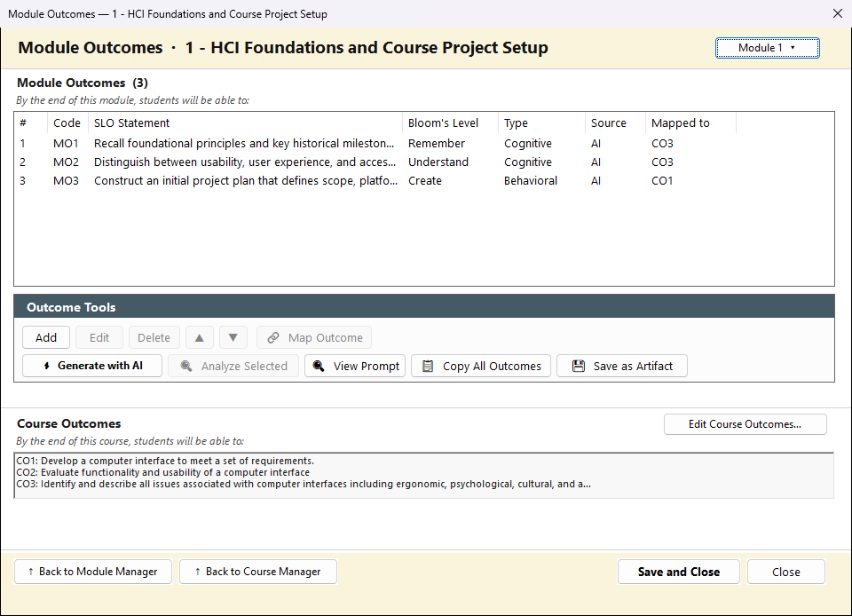852x616 pixels.
Task: Sort by the Bloom's Level column header
Action: (450, 122)
